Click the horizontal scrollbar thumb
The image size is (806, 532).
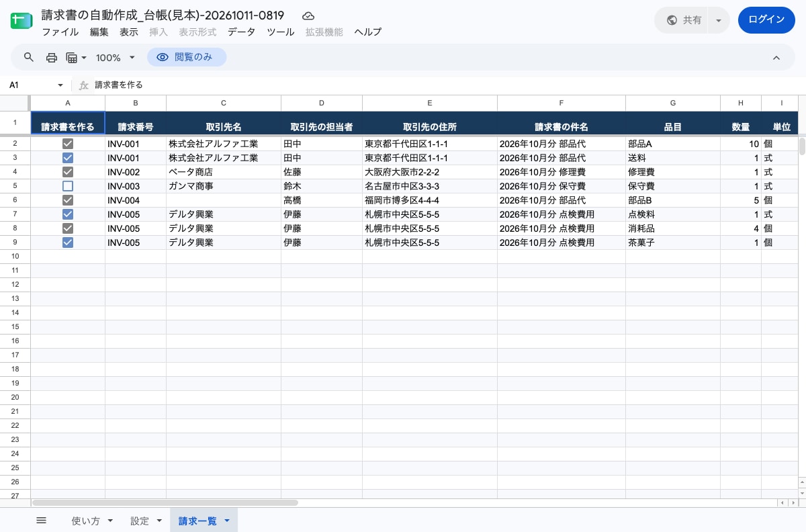pos(165,502)
